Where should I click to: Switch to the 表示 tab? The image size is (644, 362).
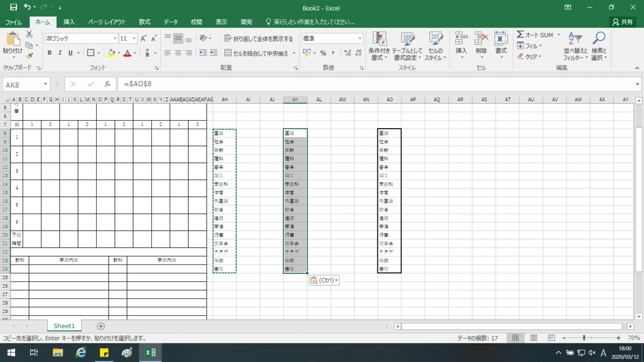[222, 22]
